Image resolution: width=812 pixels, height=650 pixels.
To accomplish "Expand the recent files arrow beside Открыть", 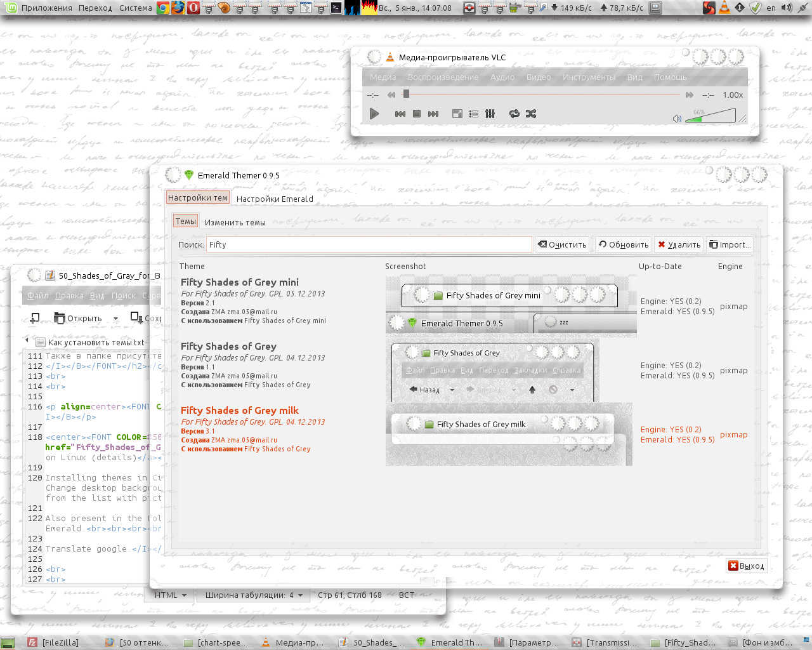I will click(x=115, y=319).
